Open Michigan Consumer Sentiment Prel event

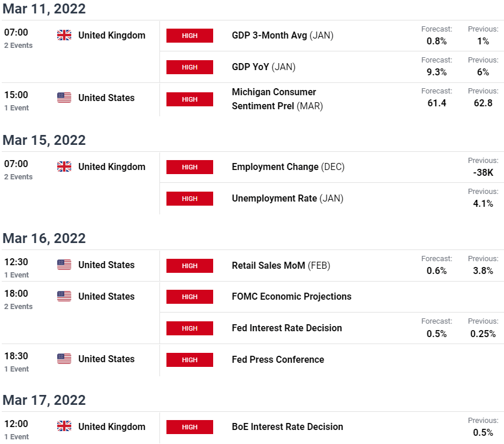click(277, 99)
